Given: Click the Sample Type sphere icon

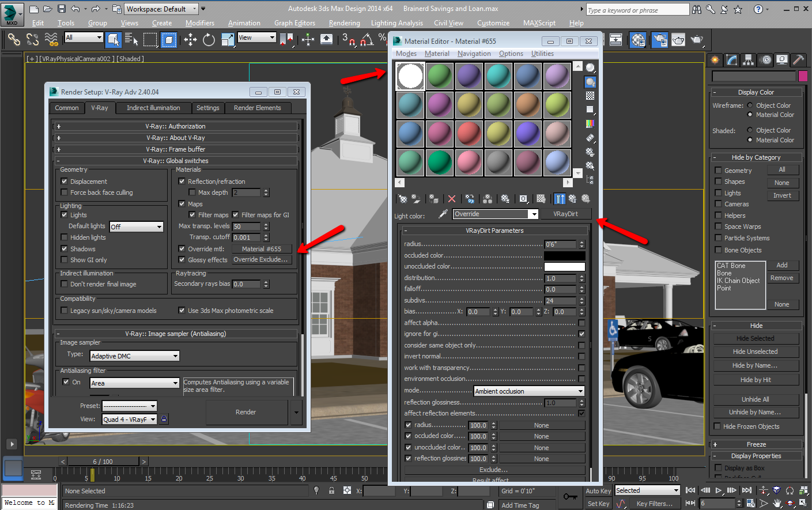Looking at the screenshot, I should [x=590, y=68].
